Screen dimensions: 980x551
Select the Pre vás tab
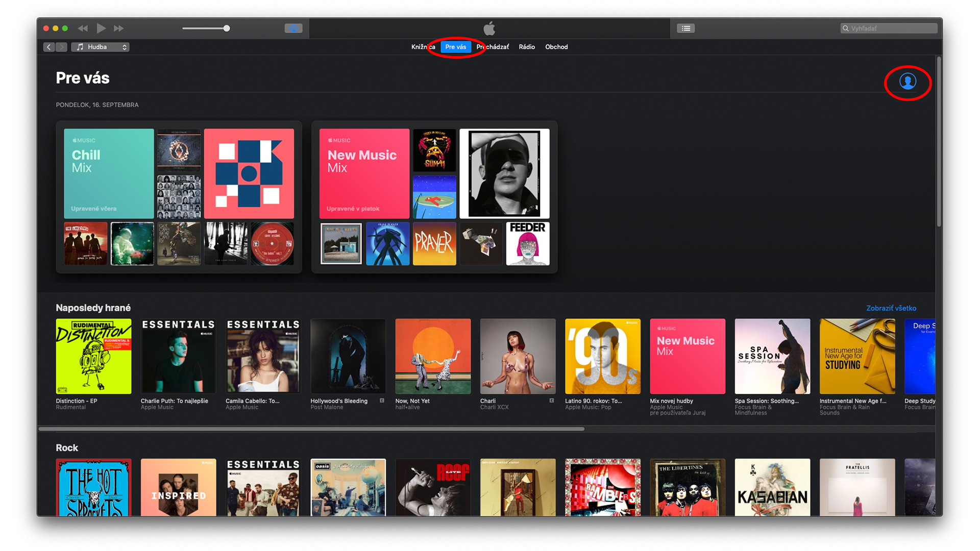(x=455, y=47)
